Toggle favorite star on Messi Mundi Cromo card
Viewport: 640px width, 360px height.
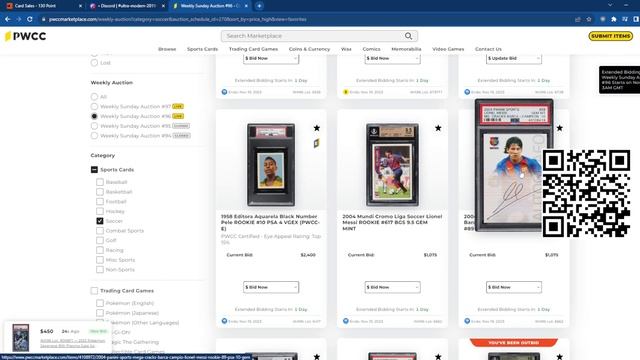click(x=438, y=128)
